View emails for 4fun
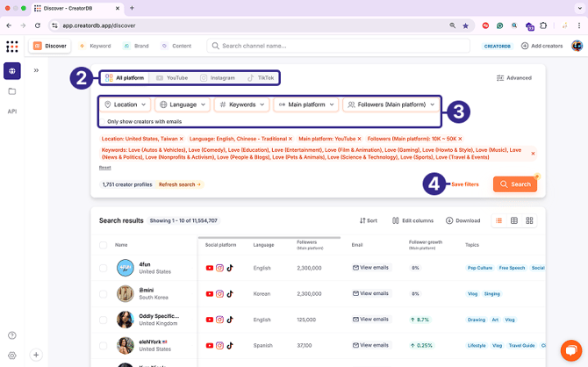Viewport: 588px width, 367px height. pos(371,268)
